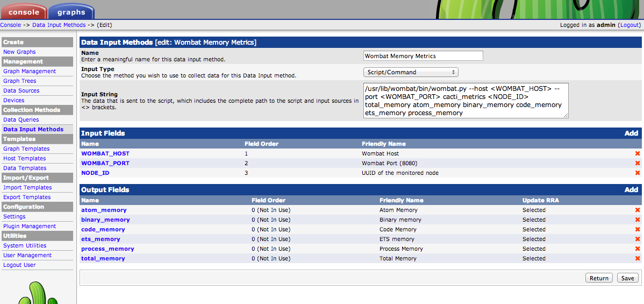Viewport: 644px width, 304px height.
Task: Open the ets_memory output field
Action: pos(101,239)
